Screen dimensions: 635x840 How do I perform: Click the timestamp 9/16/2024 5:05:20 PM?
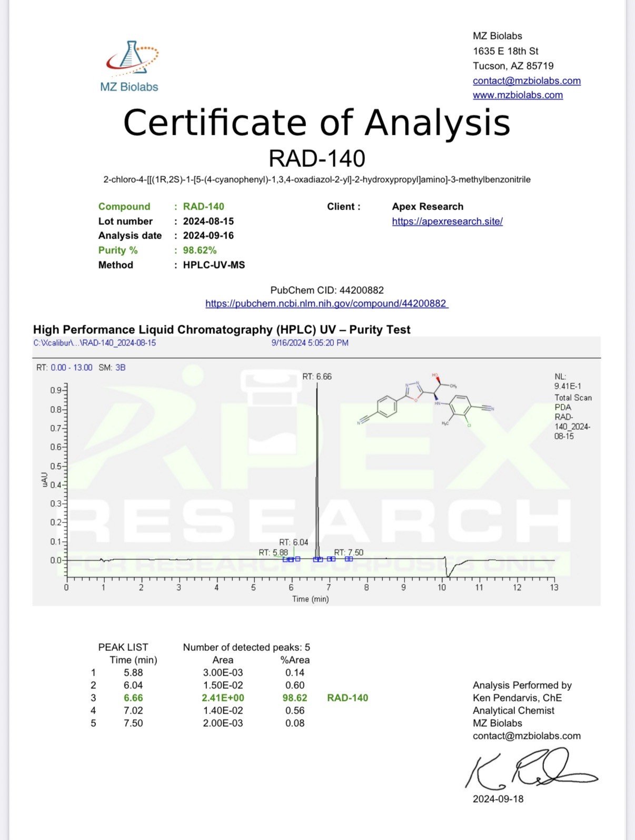pyautogui.click(x=310, y=343)
